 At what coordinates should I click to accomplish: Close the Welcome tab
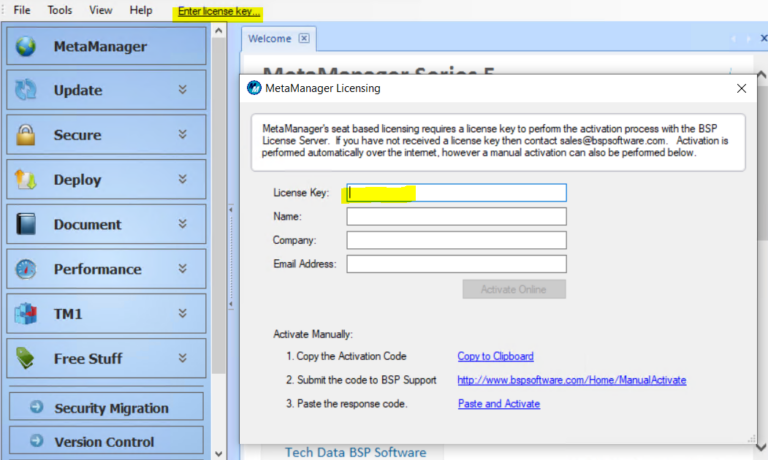tap(304, 38)
